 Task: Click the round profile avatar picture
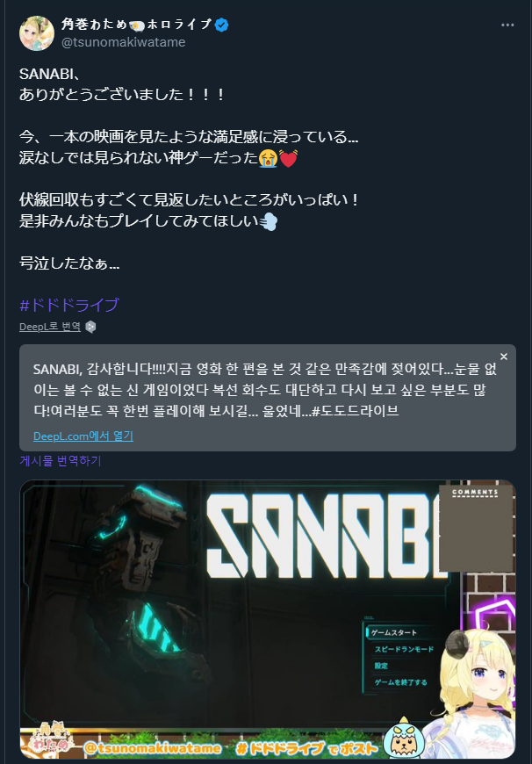pyautogui.click(x=37, y=33)
